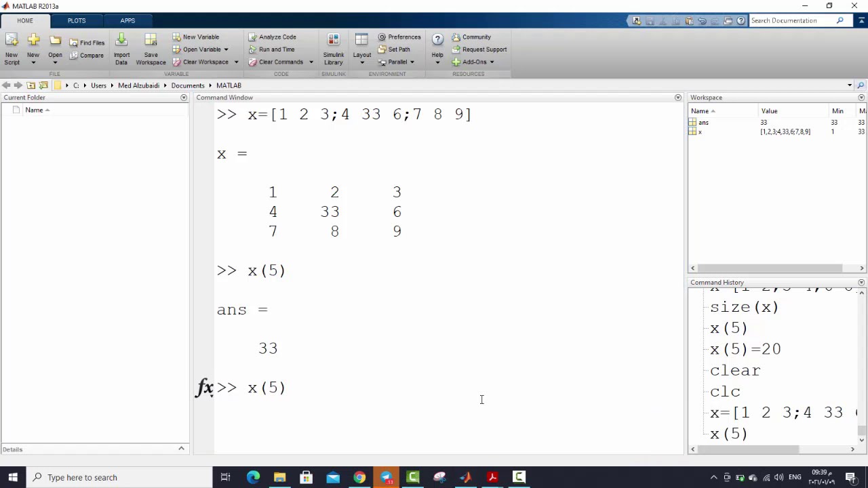This screenshot has width=868, height=488.
Task: Expand the Open Variable dropdown
Action: click(226, 49)
